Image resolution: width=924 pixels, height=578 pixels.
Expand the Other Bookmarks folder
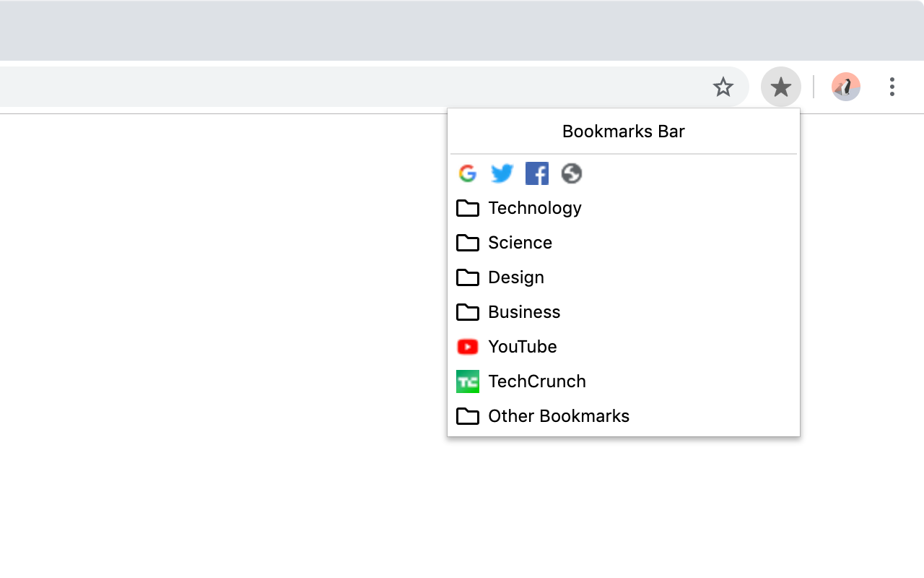click(x=624, y=416)
